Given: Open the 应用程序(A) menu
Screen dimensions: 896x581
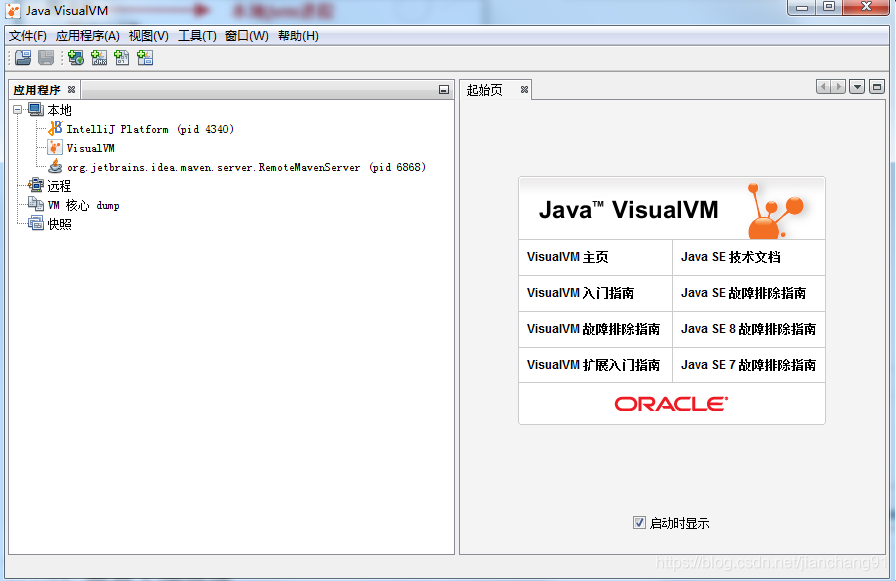Looking at the screenshot, I should click(87, 36).
